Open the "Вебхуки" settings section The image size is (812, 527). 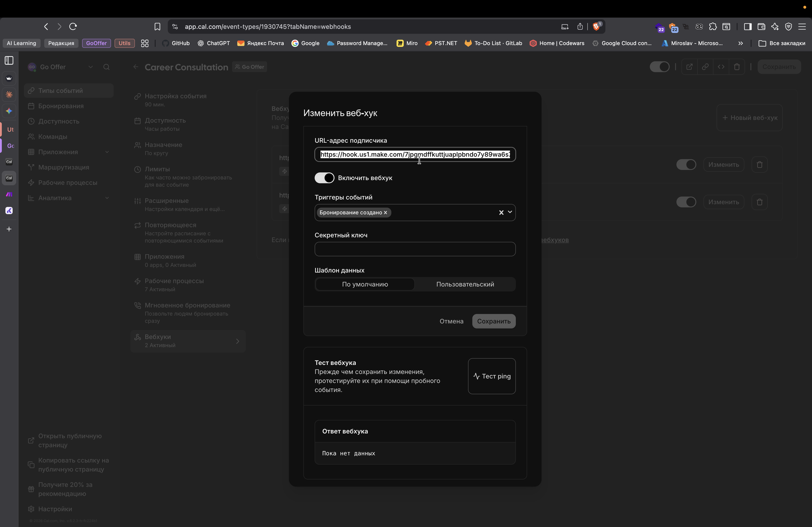[x=188, y=341]
